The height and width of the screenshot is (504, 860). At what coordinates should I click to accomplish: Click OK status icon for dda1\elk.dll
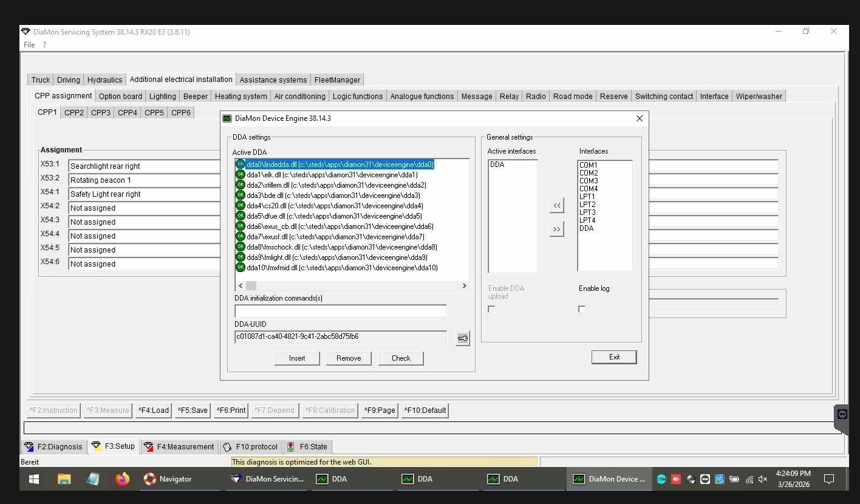241,175
